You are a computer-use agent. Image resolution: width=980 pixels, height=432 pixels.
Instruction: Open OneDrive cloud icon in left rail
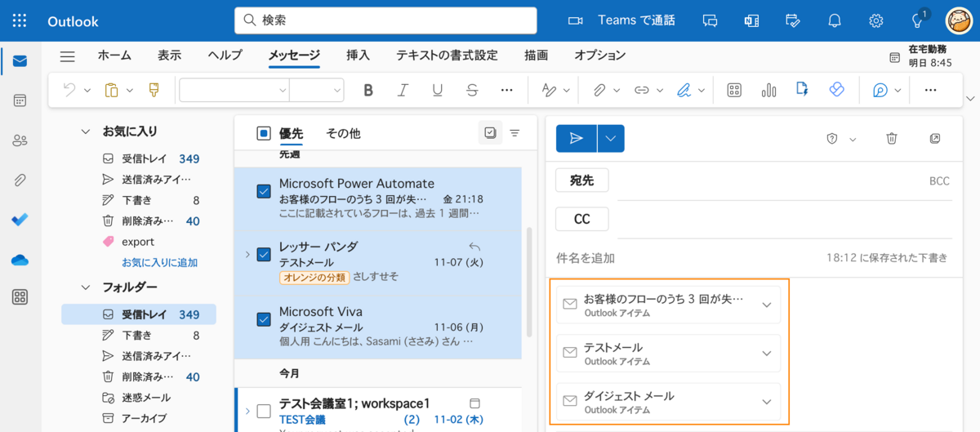(x=20, y=260)
